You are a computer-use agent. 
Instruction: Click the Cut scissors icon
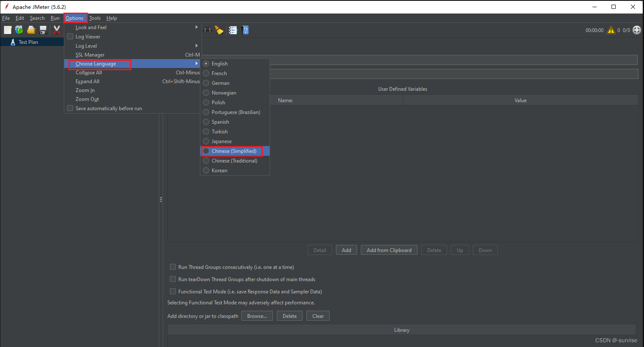click(57, 30)
